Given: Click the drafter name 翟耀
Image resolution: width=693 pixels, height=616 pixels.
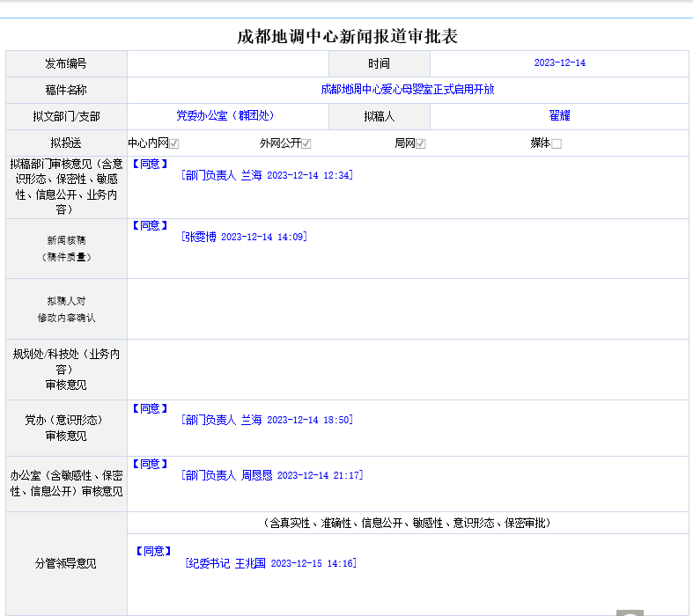Looking at the screenshot, I should 559,116.
